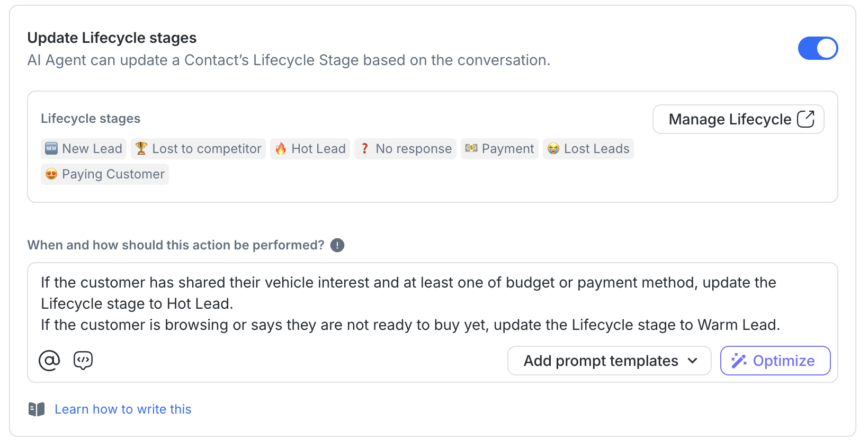The image size is (868, 448).
Task: Click the info icon beside action question
Action: coord(337,245)
